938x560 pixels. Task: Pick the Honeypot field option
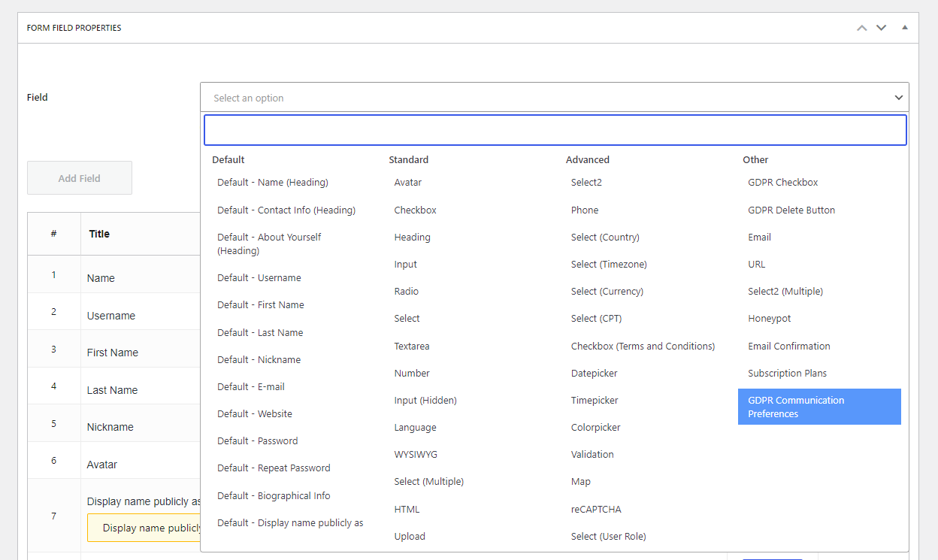tap(770, 319)
